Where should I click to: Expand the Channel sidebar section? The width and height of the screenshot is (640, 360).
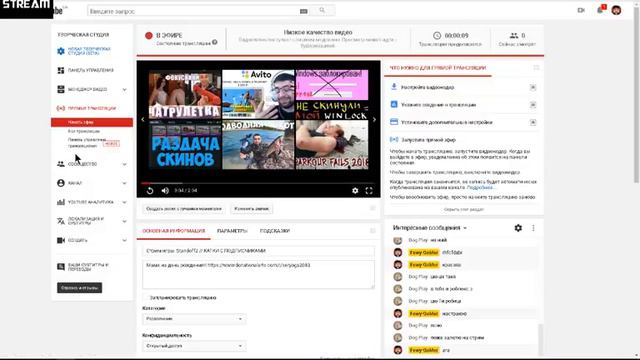[124, 183]
